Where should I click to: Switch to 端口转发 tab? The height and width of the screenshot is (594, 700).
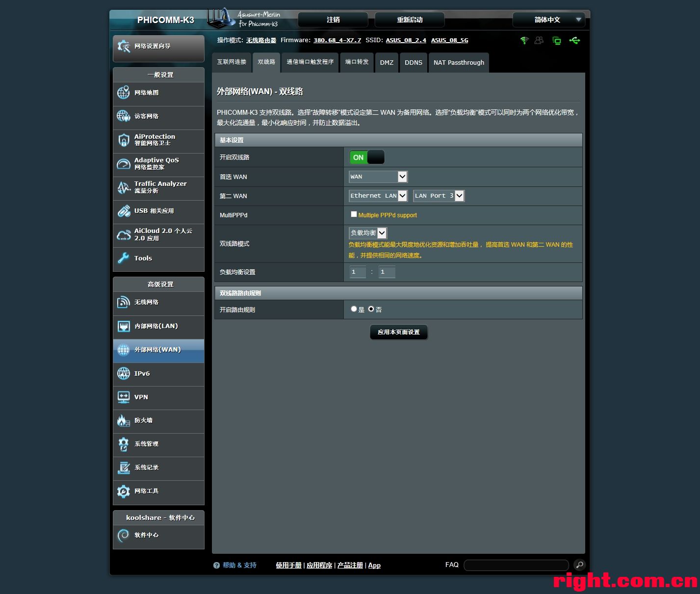coord(357,62)
